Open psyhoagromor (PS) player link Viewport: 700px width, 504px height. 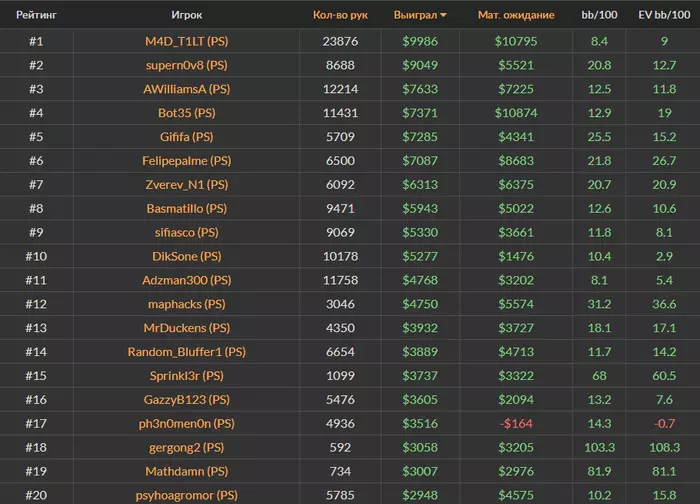point(187,494)
